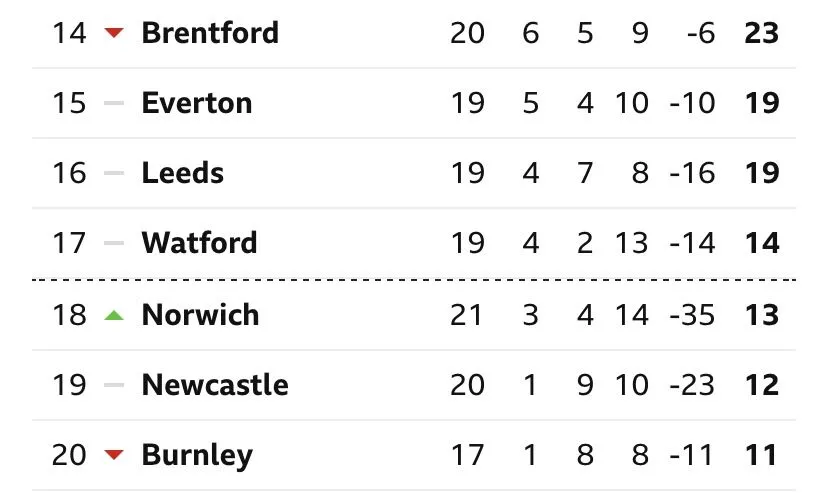Click the red down arrow beside Brentford
This screenshot has height=493, width=828.
(114, 33)
